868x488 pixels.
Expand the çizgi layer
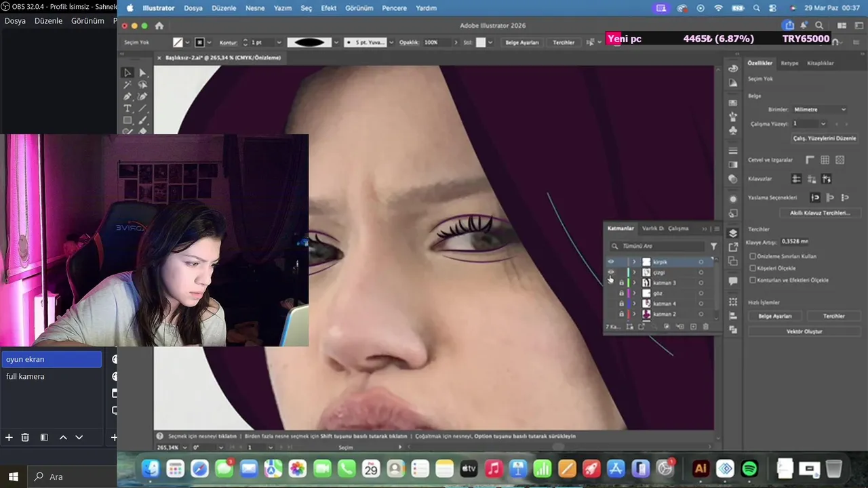pyautogui.click(x=635, y=272)
